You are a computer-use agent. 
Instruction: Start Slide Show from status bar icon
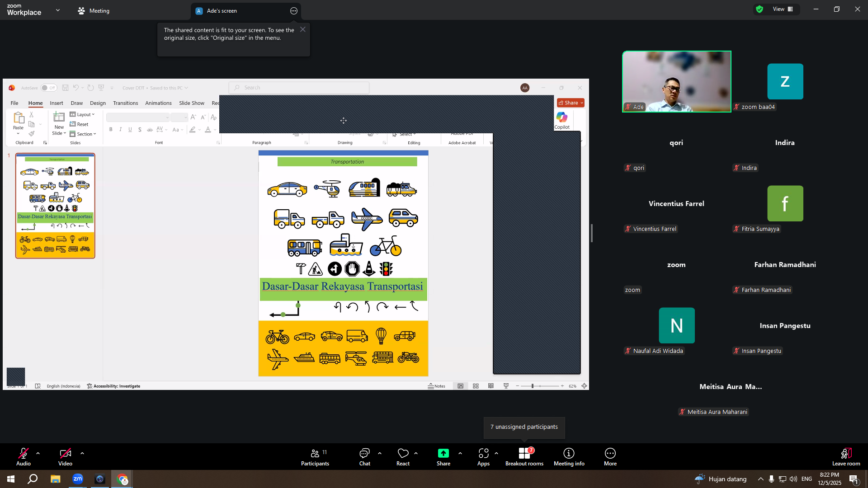point(506,386)
